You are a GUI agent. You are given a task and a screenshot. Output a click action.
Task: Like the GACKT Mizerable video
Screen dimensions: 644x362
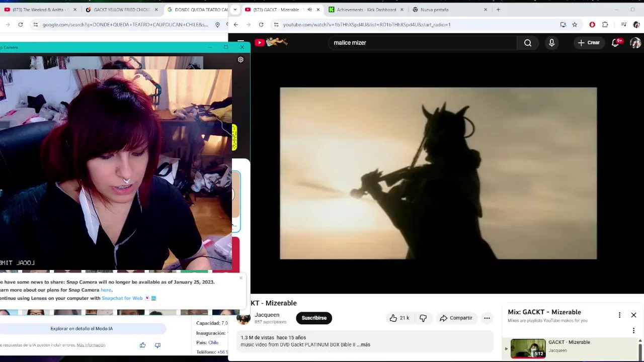[399, 318]
